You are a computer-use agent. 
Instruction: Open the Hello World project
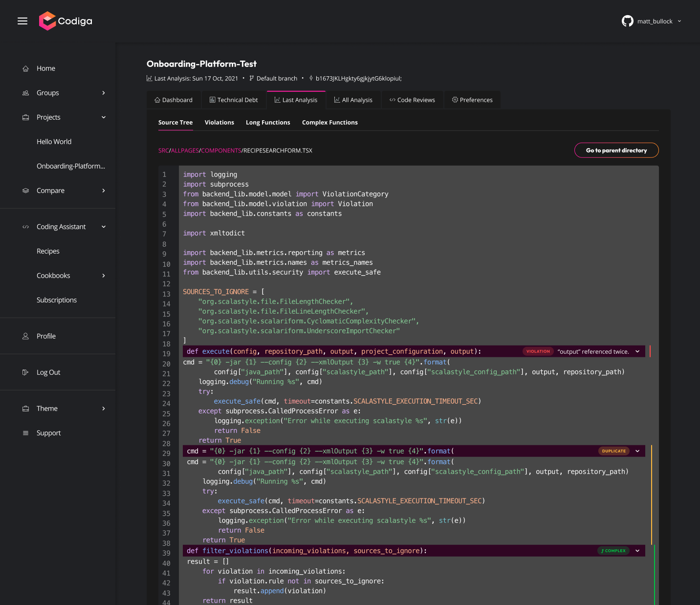point(54,142)
